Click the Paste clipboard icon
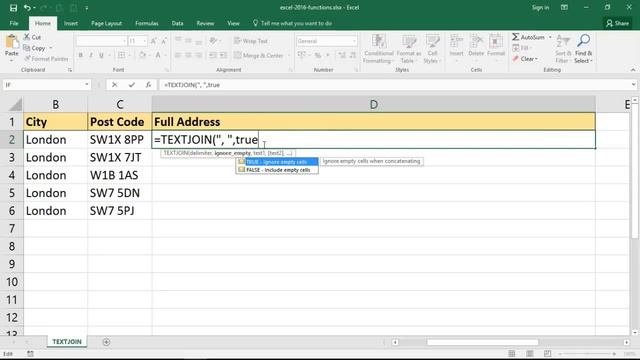Viewport: 640px width, 360px height. [11, 42]
